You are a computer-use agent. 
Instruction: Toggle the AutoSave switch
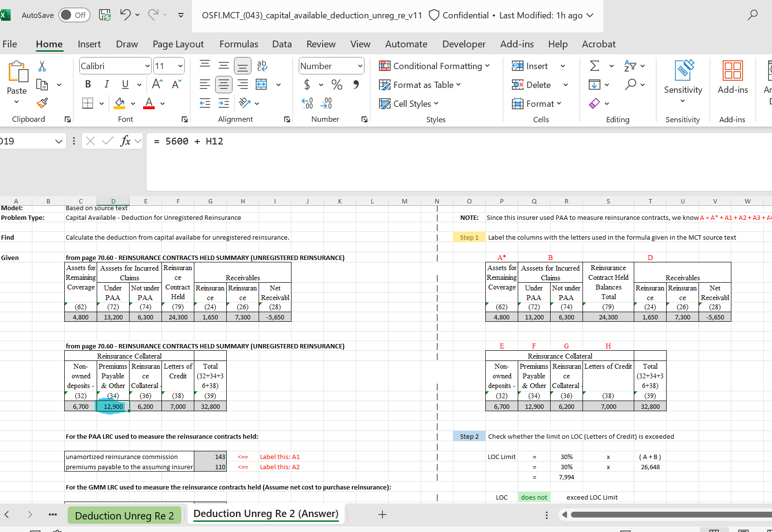coord(73,15)
